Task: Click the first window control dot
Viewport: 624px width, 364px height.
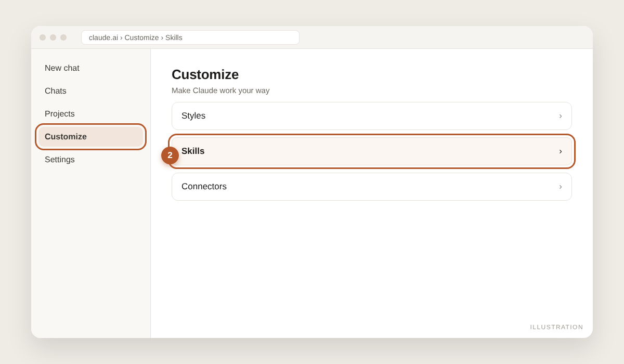Action: pos(43,37)
